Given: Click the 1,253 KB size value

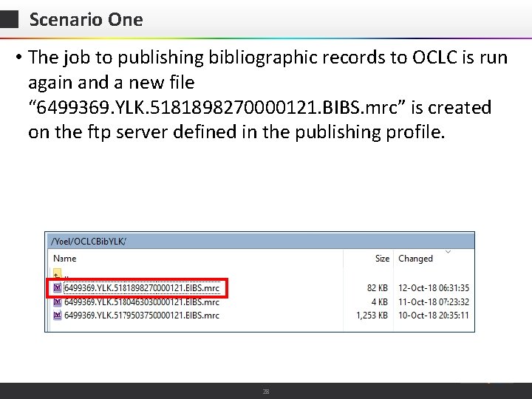Looking at the screenshot, I should pyautogui.click(x=372, y=316).
